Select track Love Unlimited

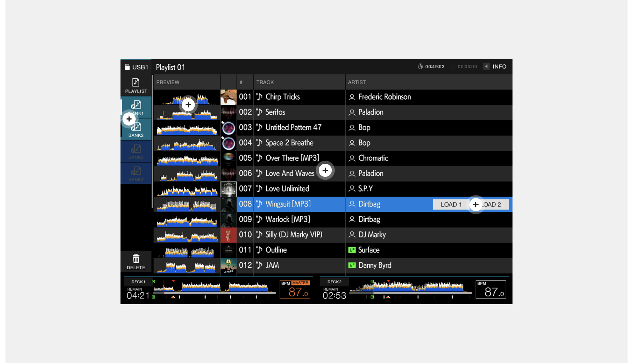(288, 189)
